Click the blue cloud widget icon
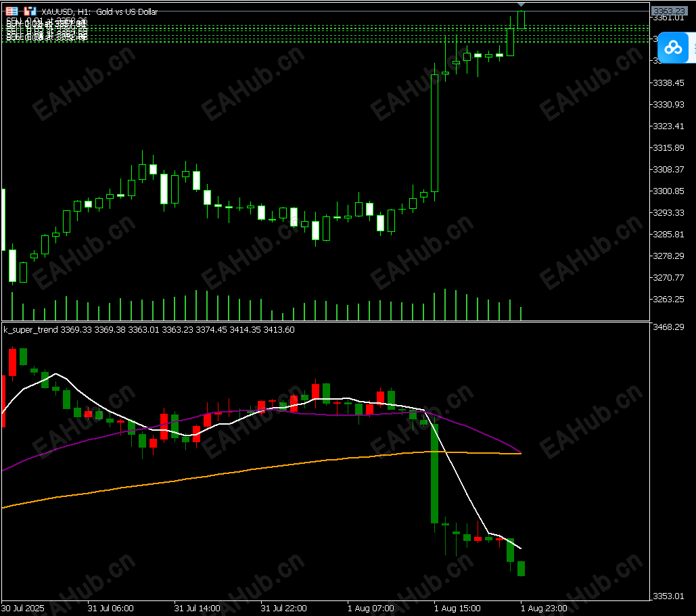 tap(673, 47)
